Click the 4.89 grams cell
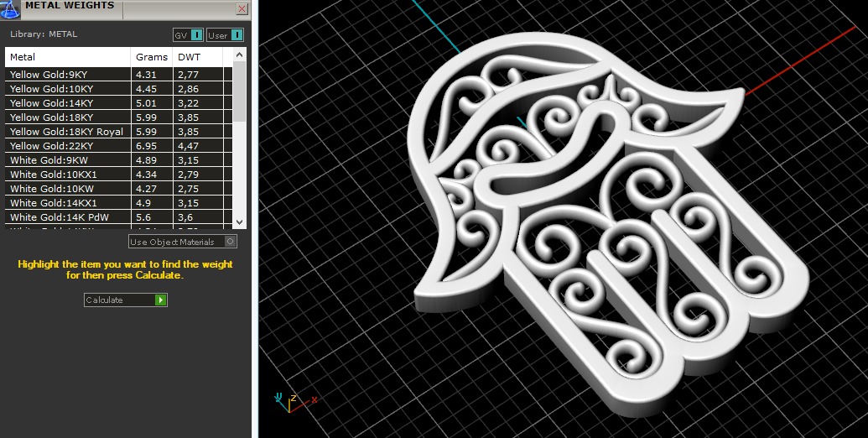868x438 pixels. pos(152,160)
